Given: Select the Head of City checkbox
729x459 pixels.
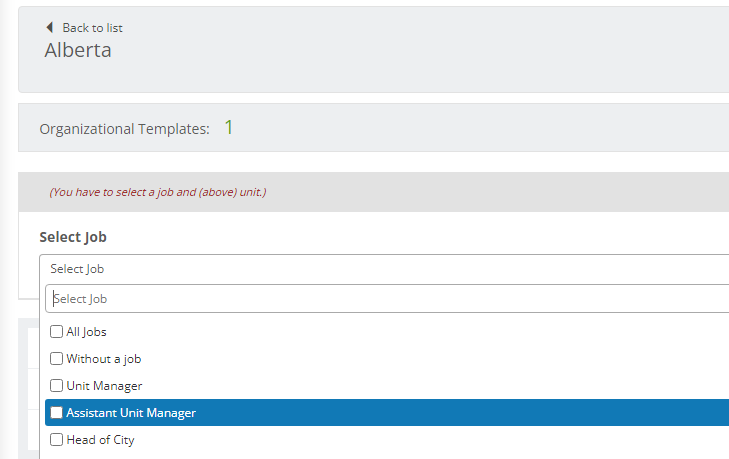Looking at the screenshot, I should [57, 439].
